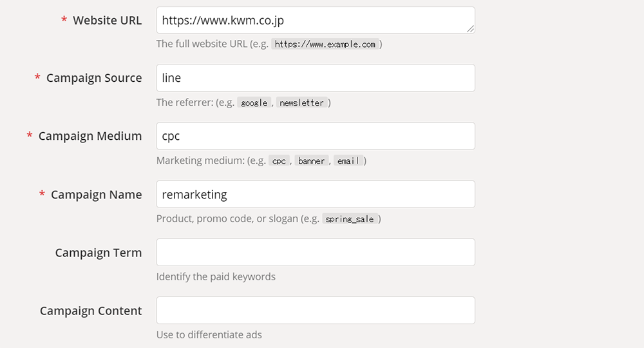The height and width of the screenshot is (348, 644).
Task: Click the newsletter example tag
Action: coord(301,102)
